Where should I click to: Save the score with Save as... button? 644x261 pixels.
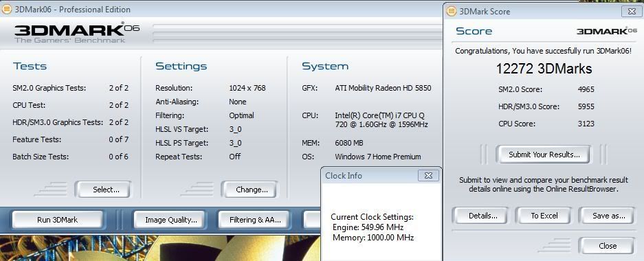click(x=607, y=216)
